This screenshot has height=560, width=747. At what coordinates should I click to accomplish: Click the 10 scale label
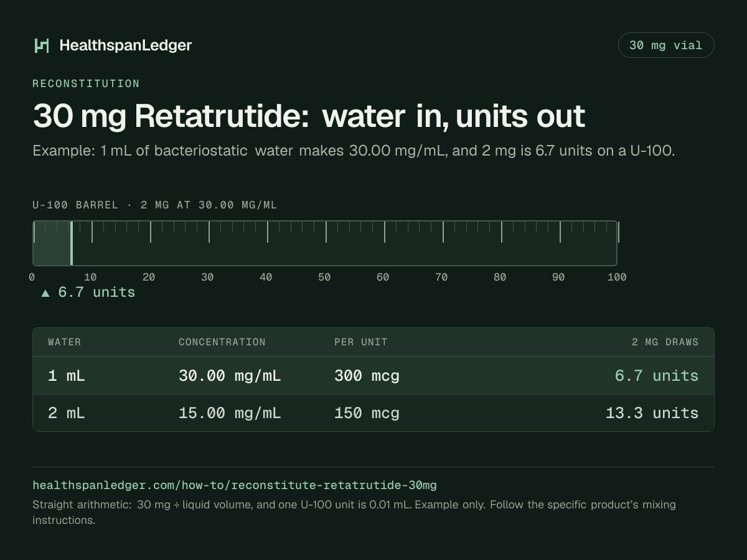pos(90,277)
